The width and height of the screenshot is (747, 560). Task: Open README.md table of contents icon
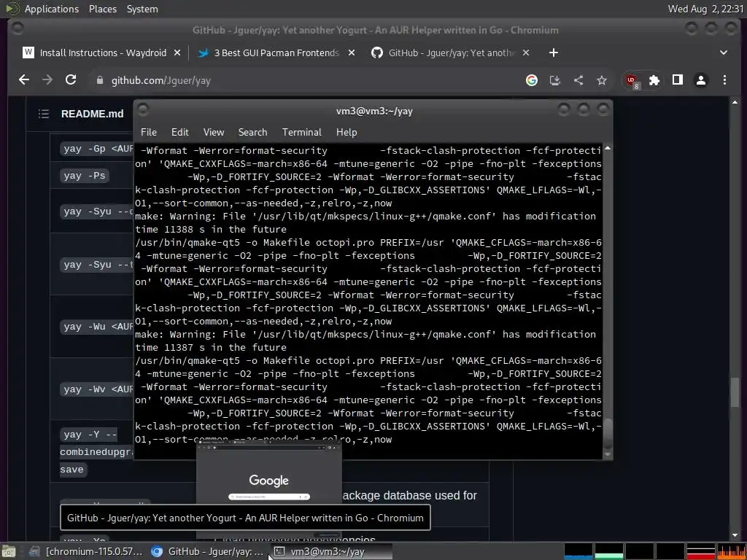44,114
